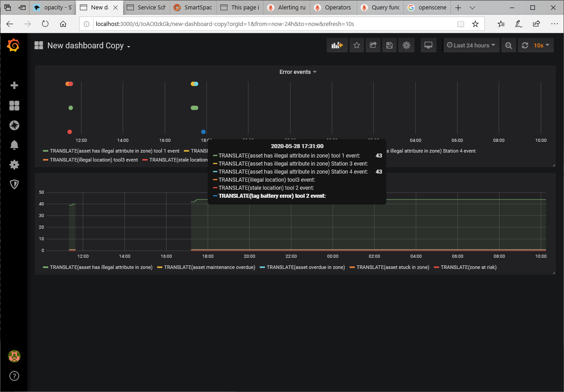Set tabs aside icon in tab bar
Viewport: 564px width, 392px height.
pyautogui.click(x=22, y=8)
